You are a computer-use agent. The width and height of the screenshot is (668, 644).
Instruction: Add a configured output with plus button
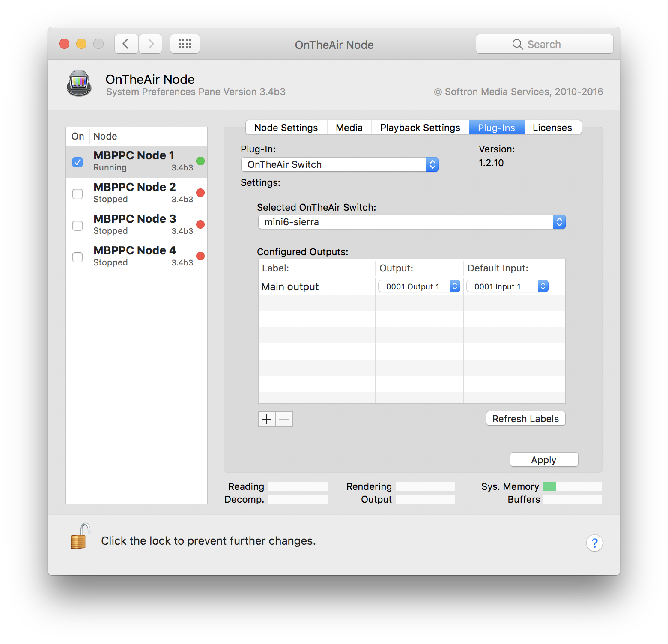[267, 419]
